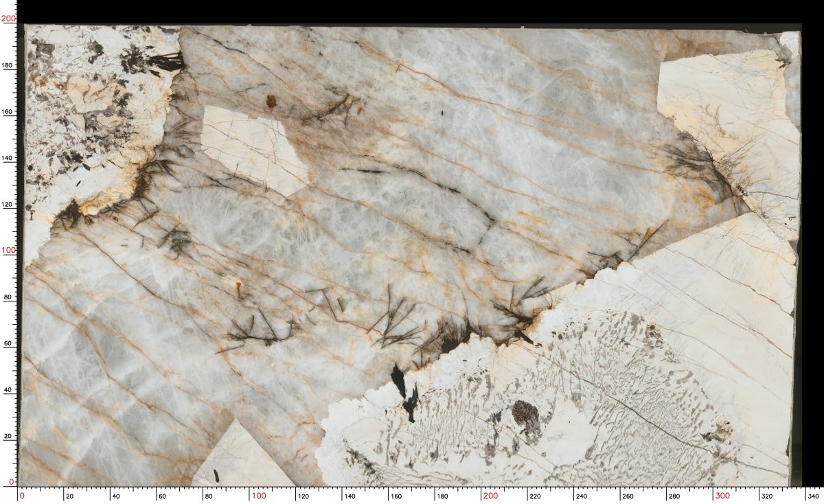Select the 180 mark on bottom ruler
The height and width of the screenshot is (504, 824).
click(x=442, y=496)
